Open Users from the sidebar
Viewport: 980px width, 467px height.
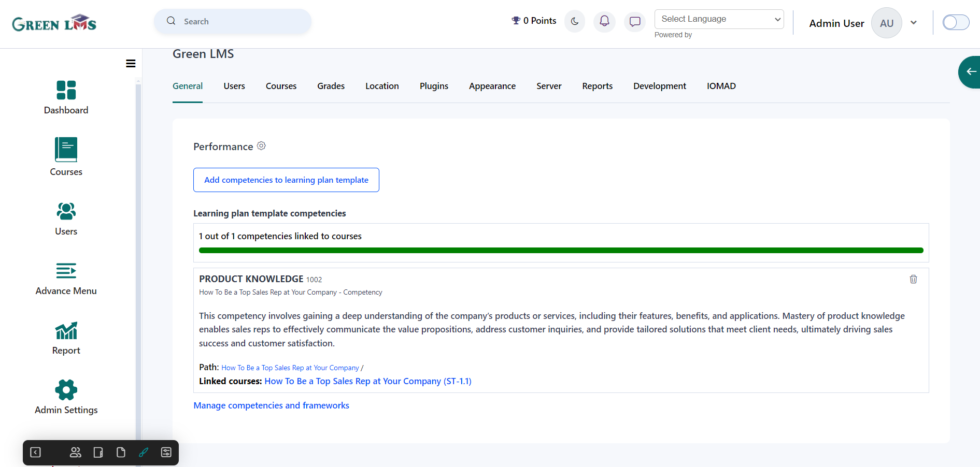66,219
